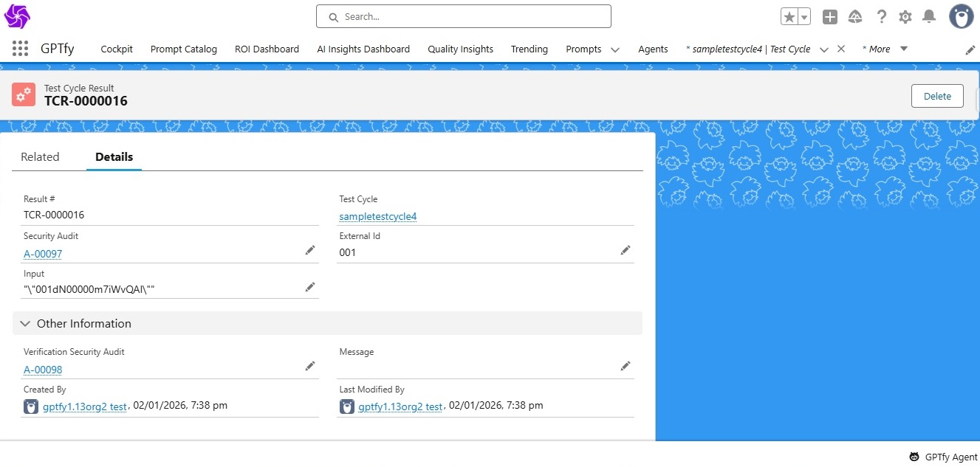Open the notifications bell icon
Screen dimensions: 980x467
coord(929,17)
